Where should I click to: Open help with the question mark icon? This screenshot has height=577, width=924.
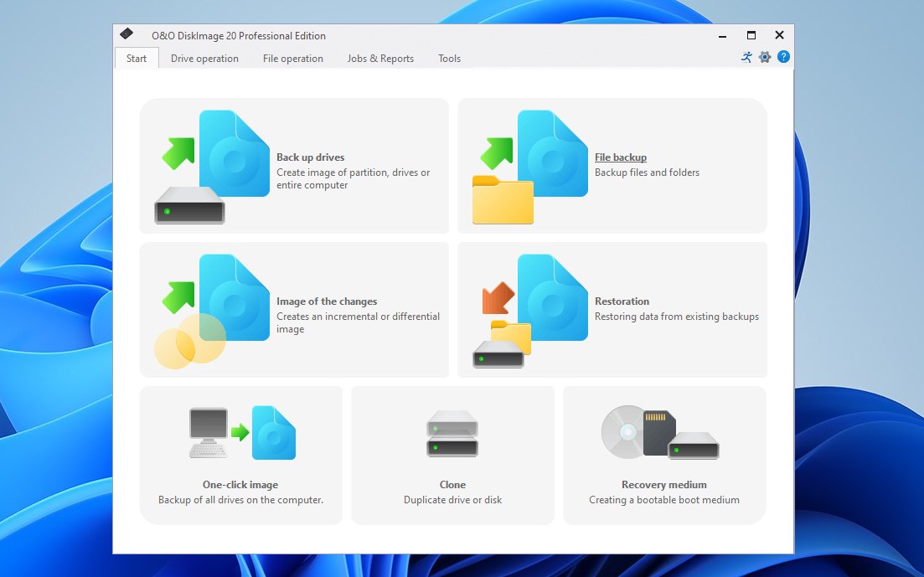[x=783, y=57]
